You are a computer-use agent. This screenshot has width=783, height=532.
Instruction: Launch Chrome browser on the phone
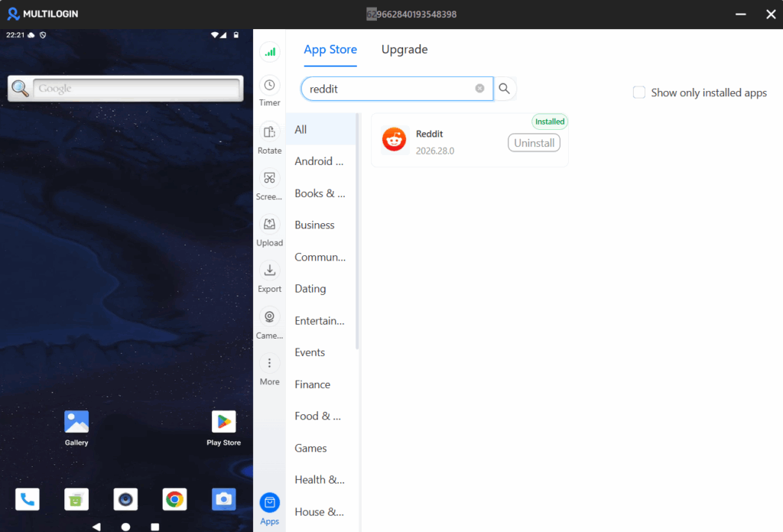(175, 499)
